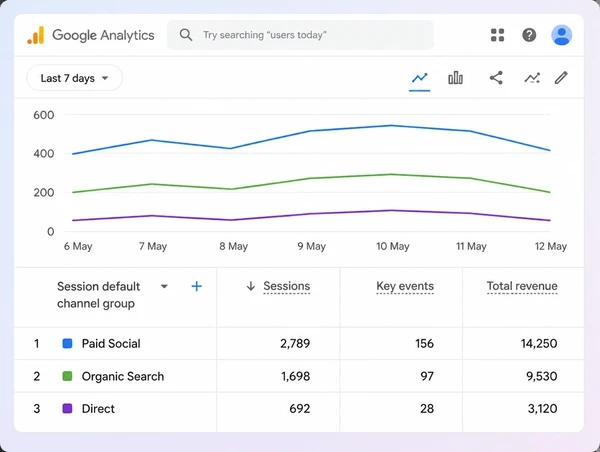Click the green Organic Search color swatch
Image resolution: width=600 pixels, height=452 pixels.
(67, 376)
